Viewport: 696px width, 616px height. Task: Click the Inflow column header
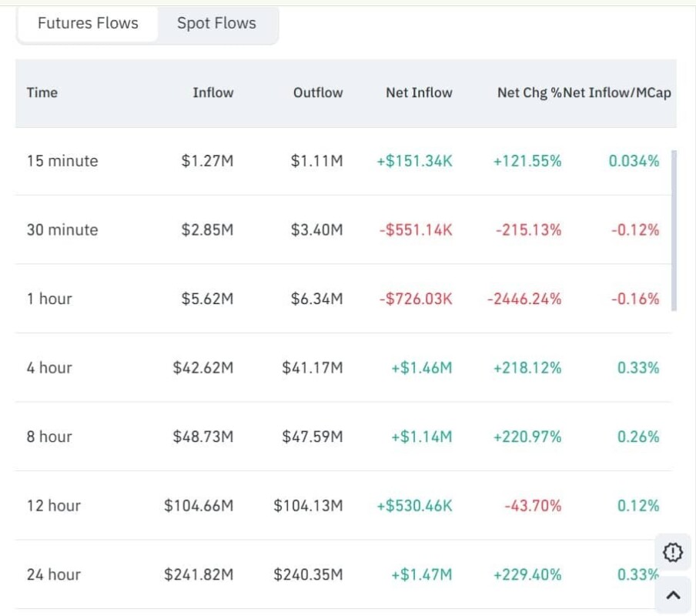coord(212,92)
